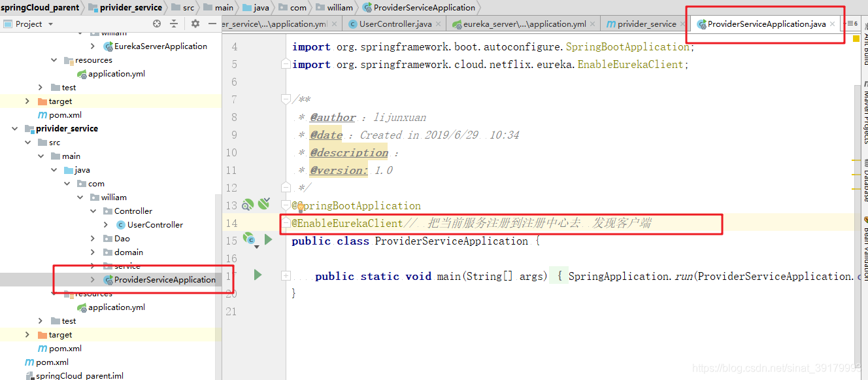The width and height of the screenshot is (868, 380).
Task: Expand the domain package in project tree
Action: pyautogui.click(x=93, y=252)
